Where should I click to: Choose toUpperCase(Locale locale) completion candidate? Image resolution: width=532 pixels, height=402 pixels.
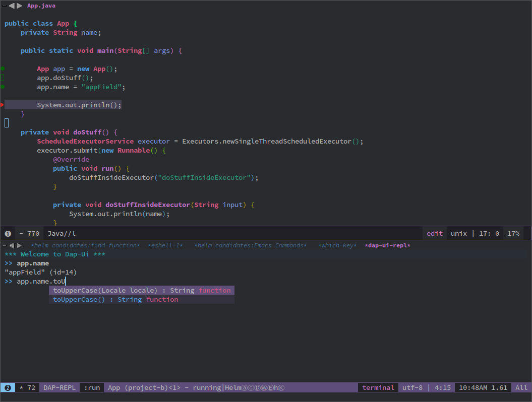point(142,291)
